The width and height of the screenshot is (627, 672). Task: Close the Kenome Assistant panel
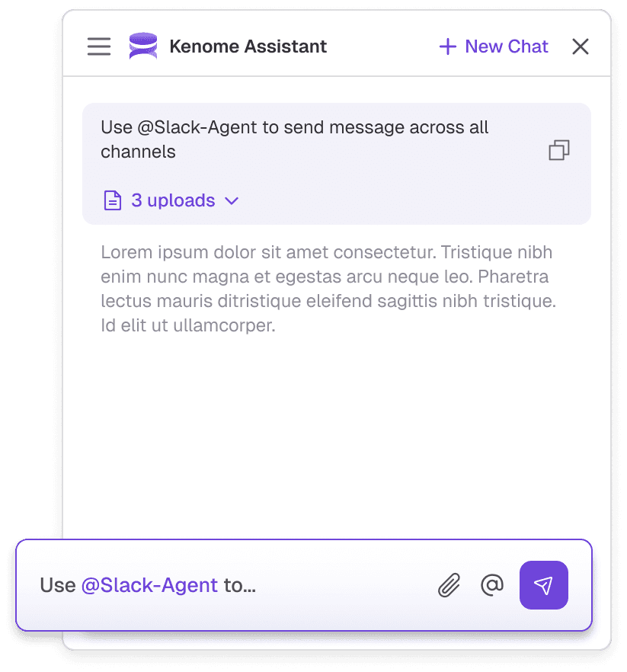(x=581, y=46)
